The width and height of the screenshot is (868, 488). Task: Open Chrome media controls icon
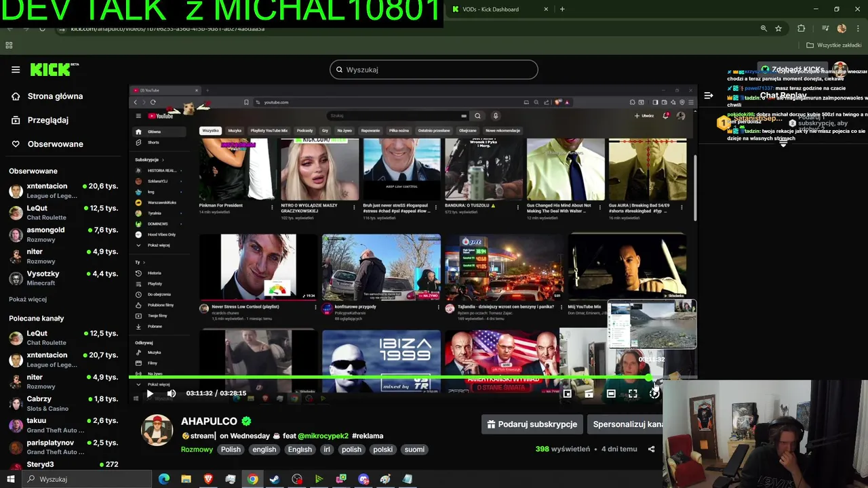tap(825, 28)
